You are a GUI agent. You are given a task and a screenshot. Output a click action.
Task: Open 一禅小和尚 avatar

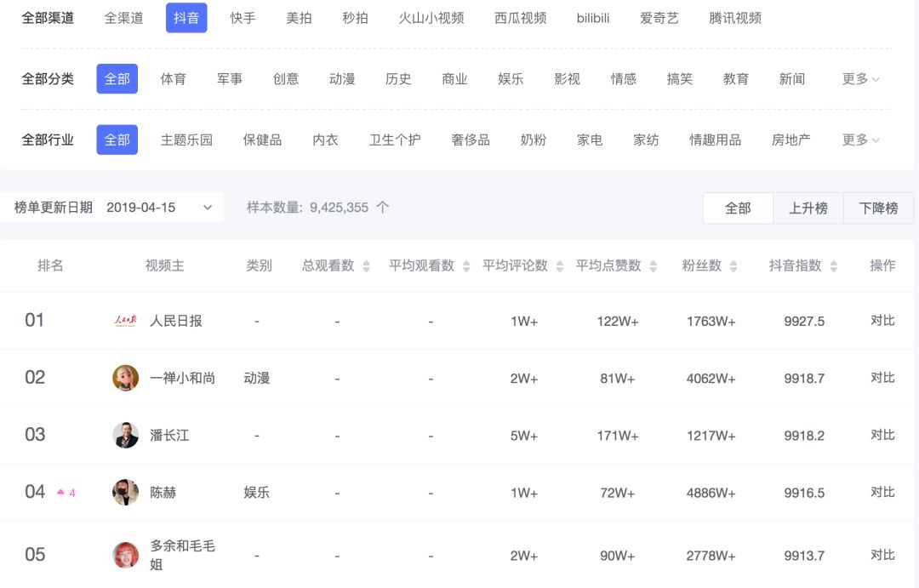(125, 378)
